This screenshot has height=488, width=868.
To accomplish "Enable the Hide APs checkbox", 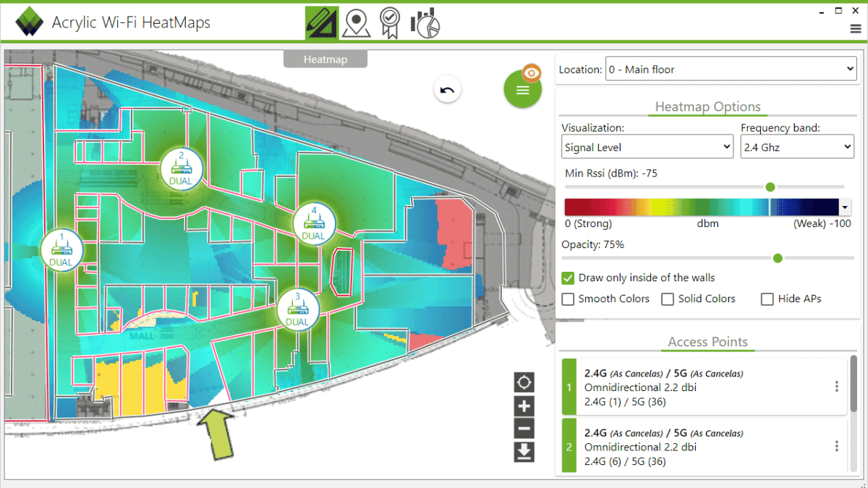I will point(767,299).
